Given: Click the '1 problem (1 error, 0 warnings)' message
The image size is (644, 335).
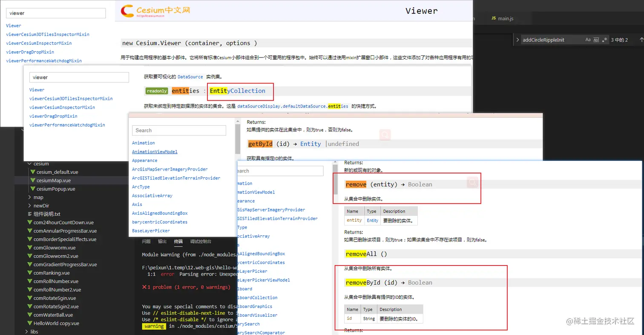Looking at the screenshot, I should (x=189, y=287).
